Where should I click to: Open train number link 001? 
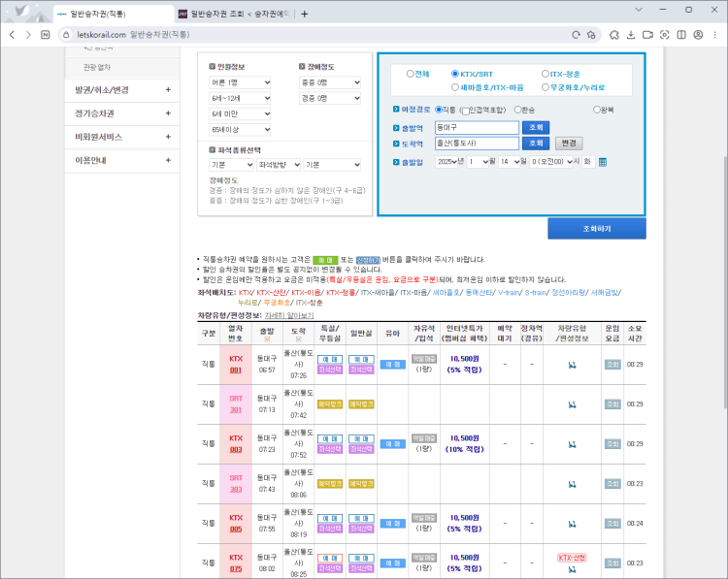click(x=236, y=370)
